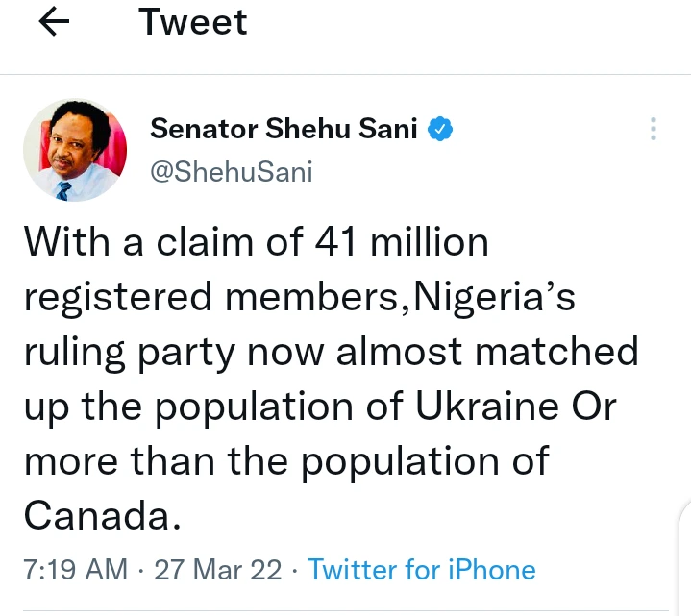Screen dimensions: 691x616
Task: Click the Senator Shehu Sani display name
Action: [x=284, y=129]
